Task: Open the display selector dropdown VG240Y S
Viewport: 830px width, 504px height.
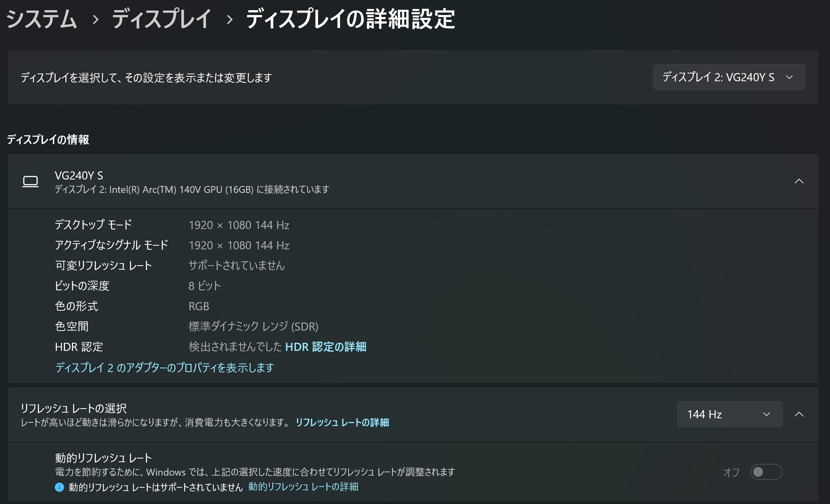Action: (728, 77)
